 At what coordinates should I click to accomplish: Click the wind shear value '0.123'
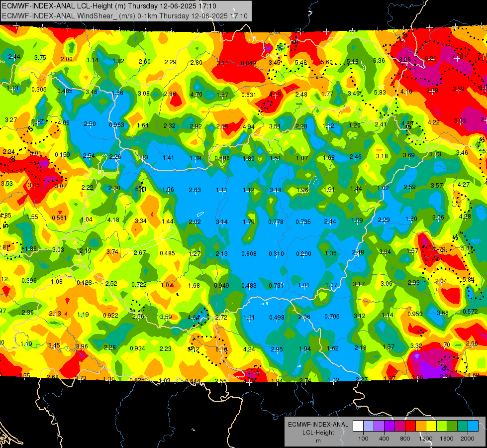click(x=84, y=283)
